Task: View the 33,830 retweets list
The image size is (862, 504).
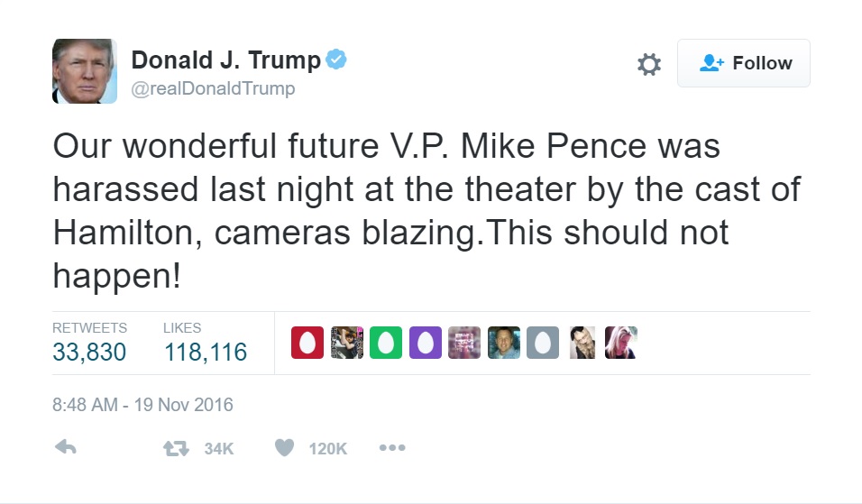Action: click(x=89, y=343)
